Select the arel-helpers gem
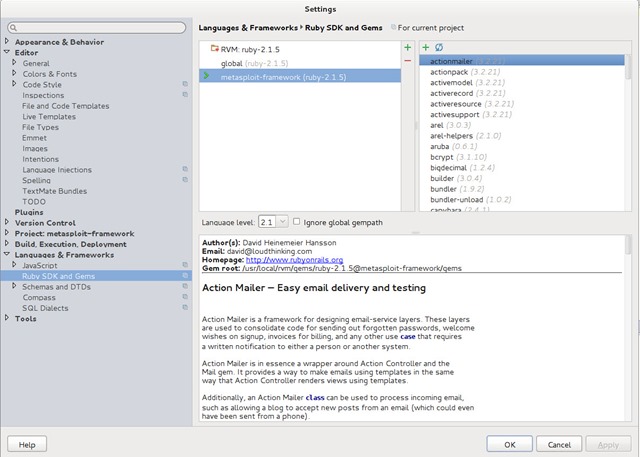Viewport: 640px width, 457px height. 522,135
